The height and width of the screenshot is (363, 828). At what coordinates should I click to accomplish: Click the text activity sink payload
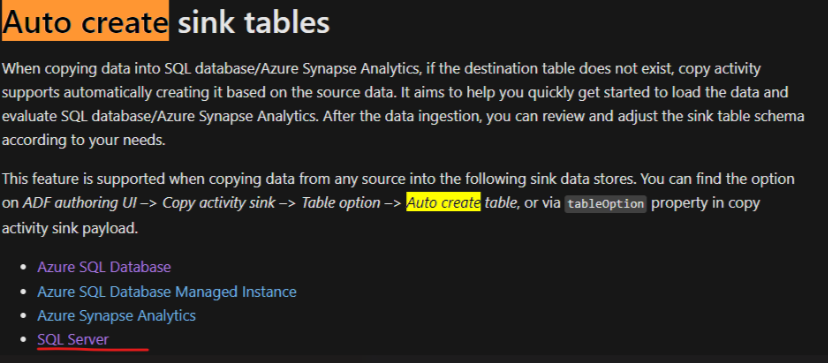tap(70, 229)
